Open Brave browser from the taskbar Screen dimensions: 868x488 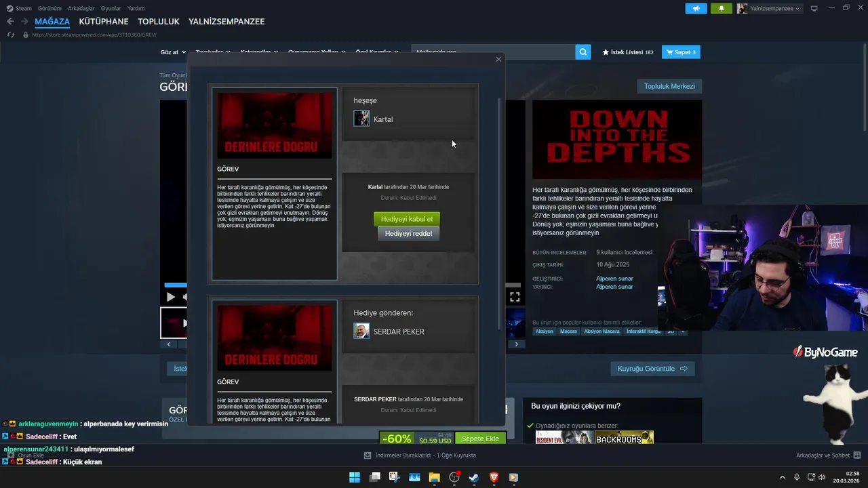[x=494, y=477]
